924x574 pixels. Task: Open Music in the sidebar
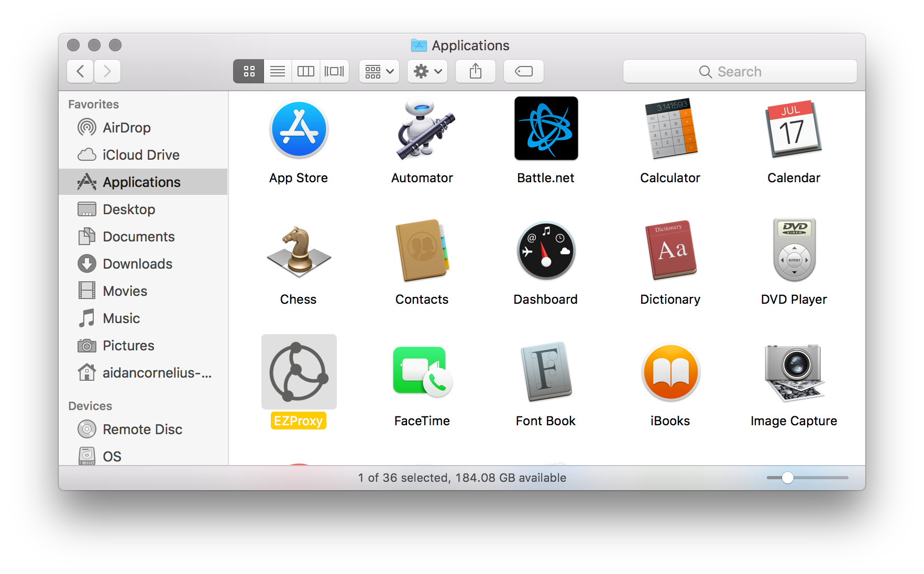click(x=143, y=318)
